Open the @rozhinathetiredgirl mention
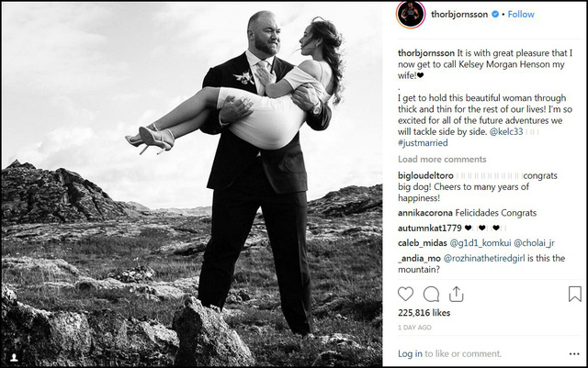The width and height of the screenshot is (588, 368). click(484, 258)
